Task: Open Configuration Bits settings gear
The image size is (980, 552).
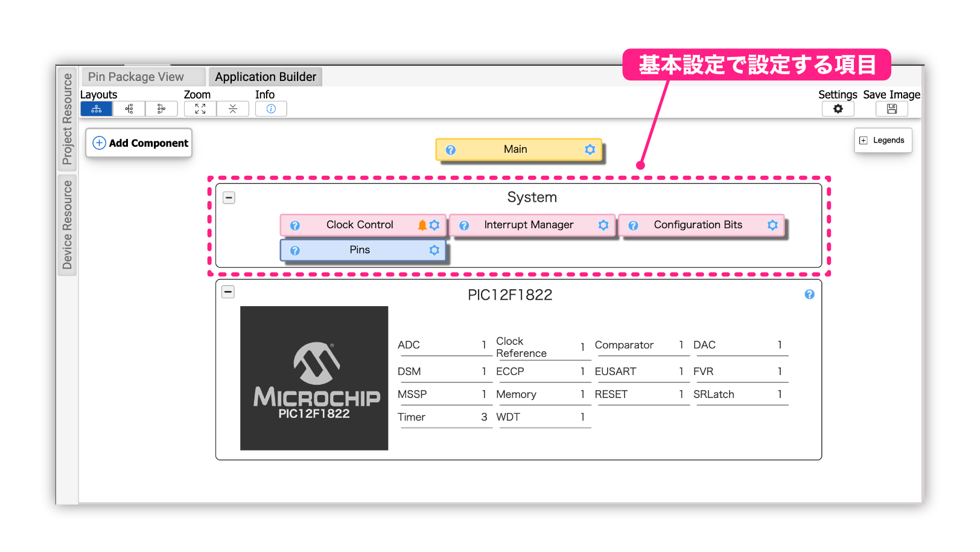Action: [772, 225]
